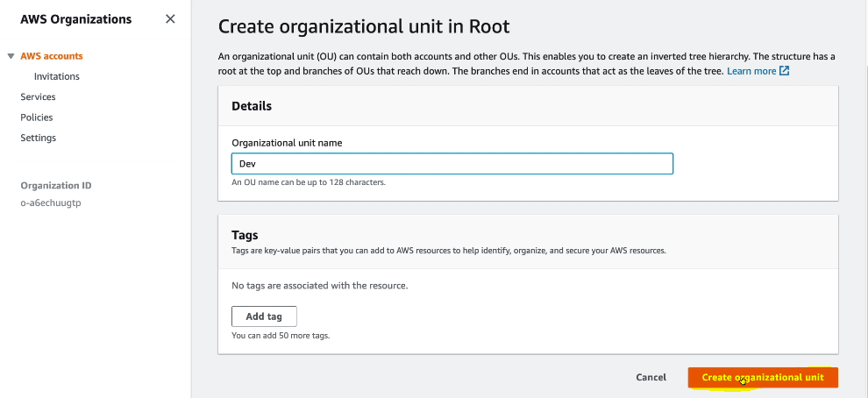Click Create organizational unit button
Viewport: 868px width, 398px height.
pos(763,377)
